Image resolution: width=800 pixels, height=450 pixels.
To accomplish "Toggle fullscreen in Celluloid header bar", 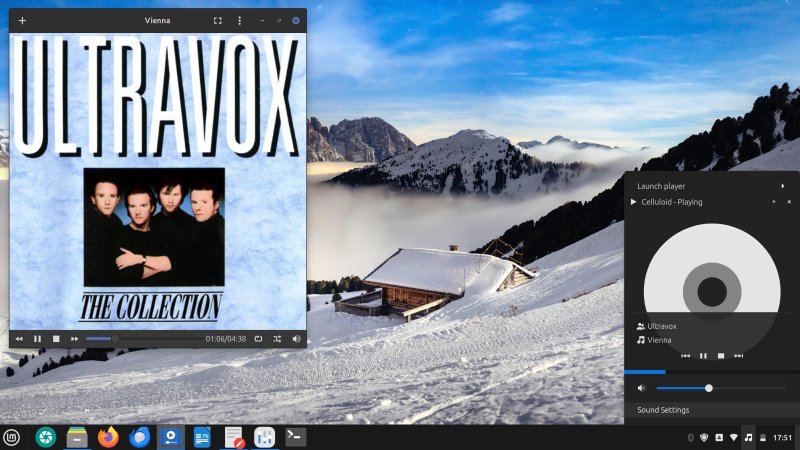I will click(x=218, y=20).
